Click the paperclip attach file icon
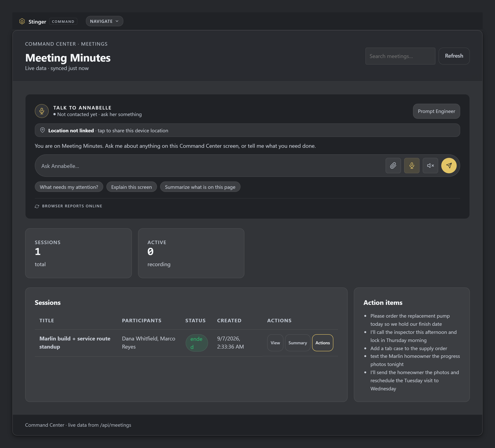The height and width of the screenshot is (448, 495). tap(393, 166)
